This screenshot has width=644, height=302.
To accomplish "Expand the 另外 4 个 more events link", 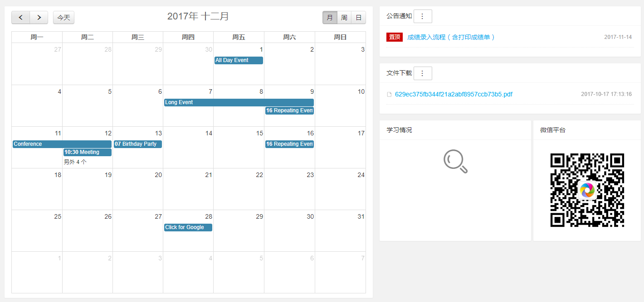I will [x=75, y=162].
